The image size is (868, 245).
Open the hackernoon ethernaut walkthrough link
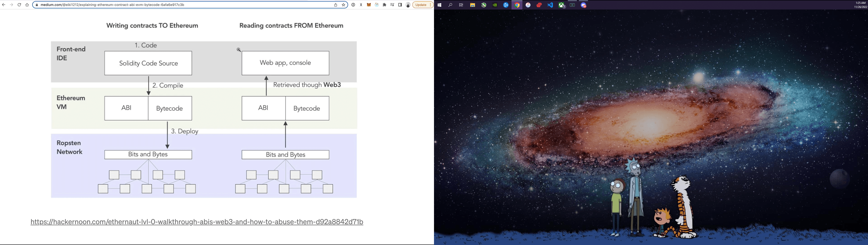pyautogui.click(x=197, y=222)
